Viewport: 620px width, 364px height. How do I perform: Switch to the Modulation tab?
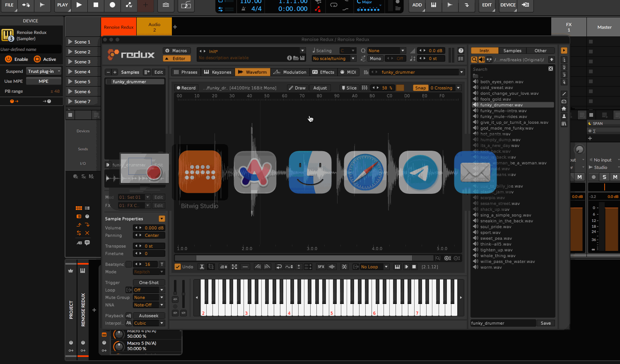point(290,72)
